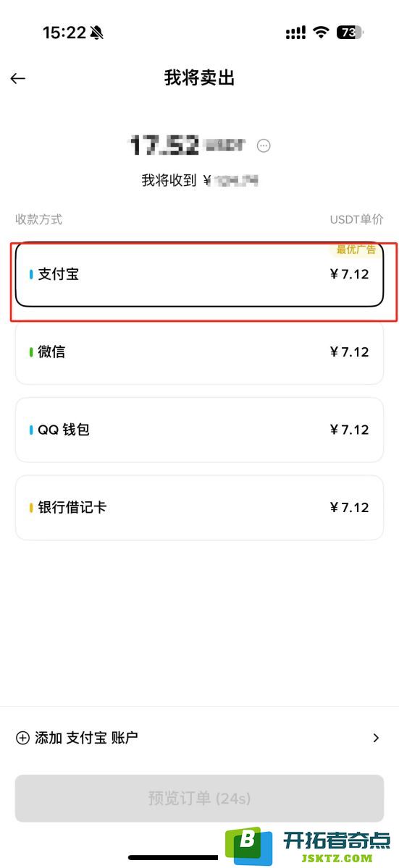Screen dimensions: 399x868
Task: Select 支付宝 as payment method
Action: pyautogui.click(x=199, y=274)
